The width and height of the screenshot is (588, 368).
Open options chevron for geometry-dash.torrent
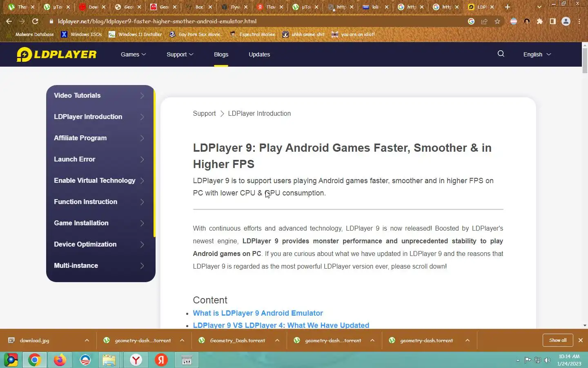point(468,340)
